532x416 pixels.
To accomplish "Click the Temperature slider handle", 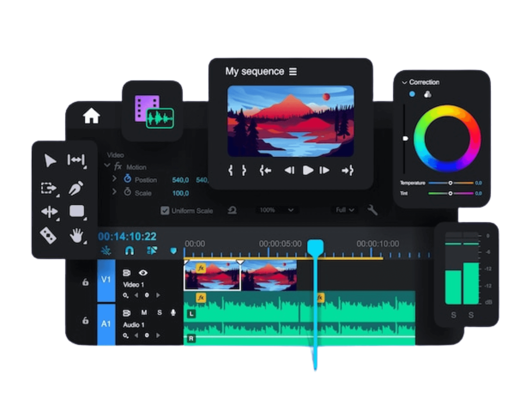I will (450, 183).
